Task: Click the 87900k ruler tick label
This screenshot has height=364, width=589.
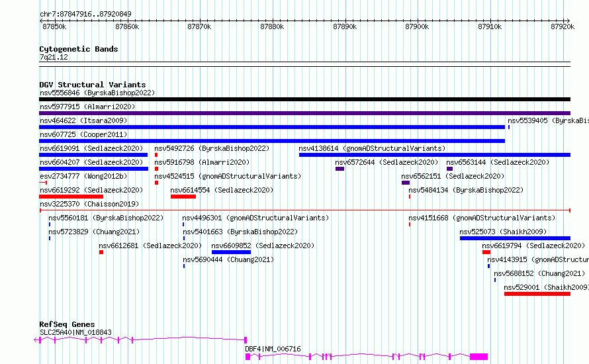Action: point(417,26)
